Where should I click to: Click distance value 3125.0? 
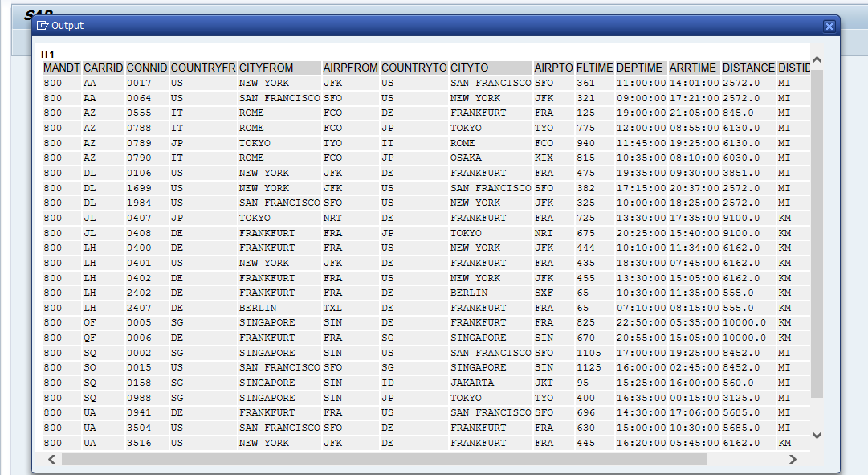pyautogui.click(x=748, y=398)
